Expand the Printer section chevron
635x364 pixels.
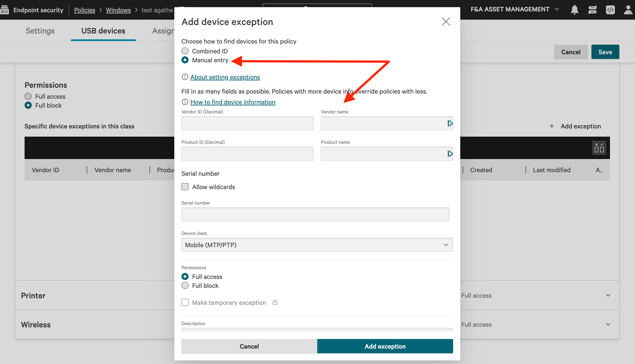click(608, 295)
